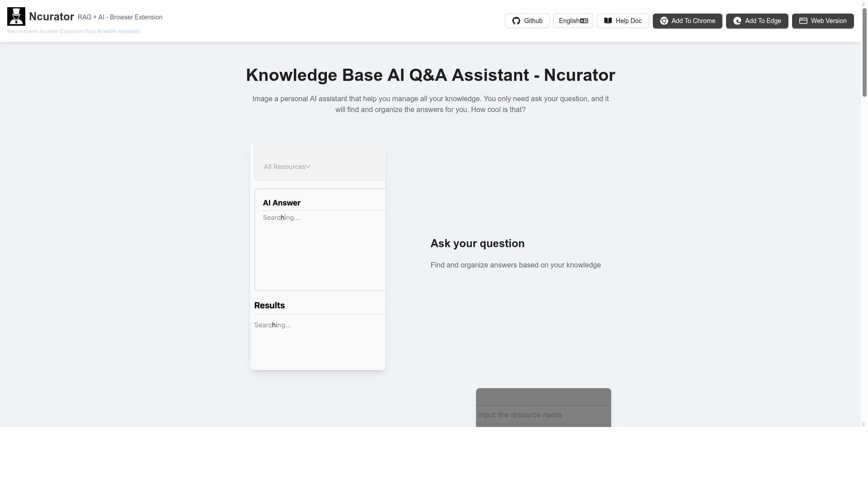Screen dimensions: 868x488
Task: Click the AI Answer panel preview
Action: [320, 239]
